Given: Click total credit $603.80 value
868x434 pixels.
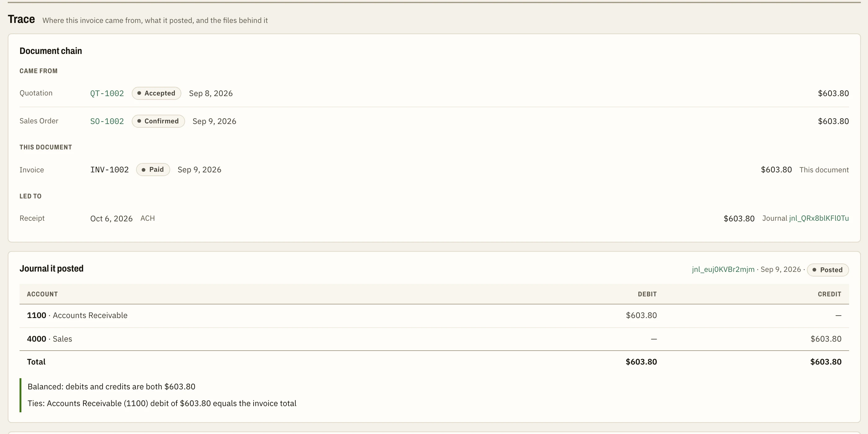Looking at the screenshot, I should [826, 362].
